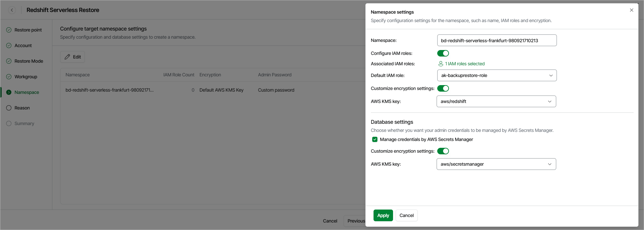Expand the aws/secretsmanager KMS key dropdown
Viewport: 644px width, 230px height.
(496, 164)
